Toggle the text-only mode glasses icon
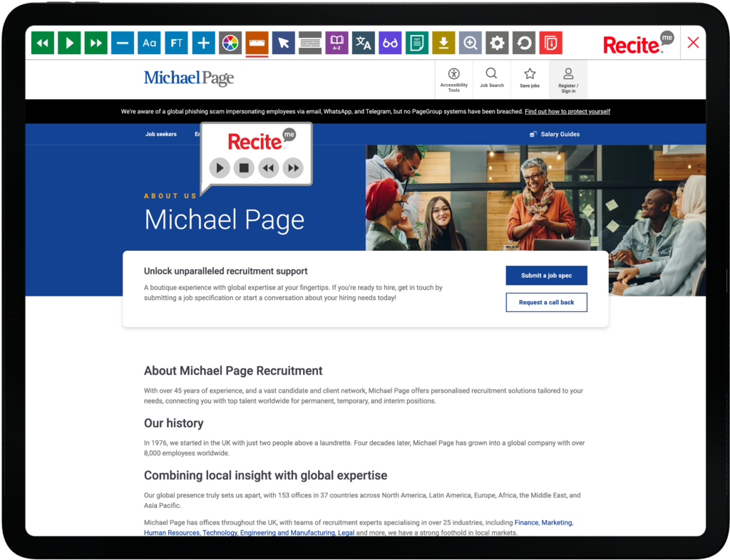 390,43
